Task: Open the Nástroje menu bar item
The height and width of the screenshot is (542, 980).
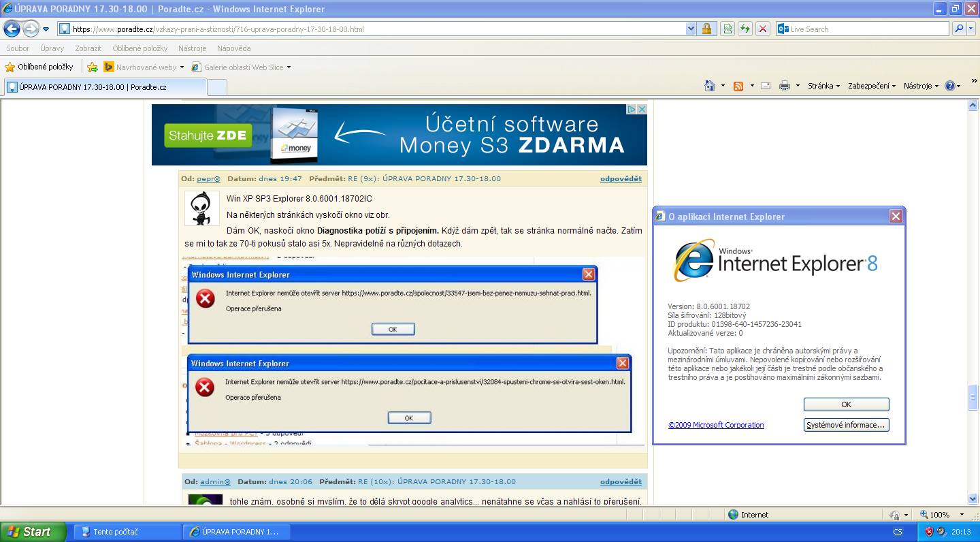Action: click(193, 48)
